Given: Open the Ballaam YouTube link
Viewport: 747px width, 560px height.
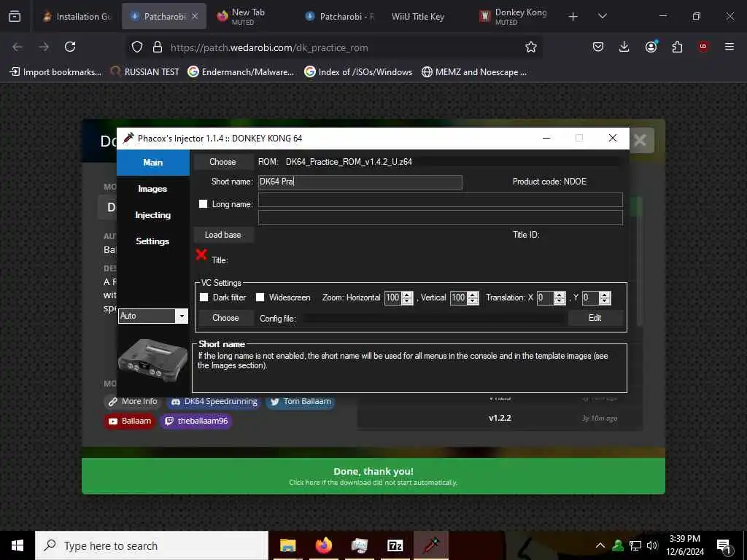Looking at the screenshot, I should click(130, 421).
